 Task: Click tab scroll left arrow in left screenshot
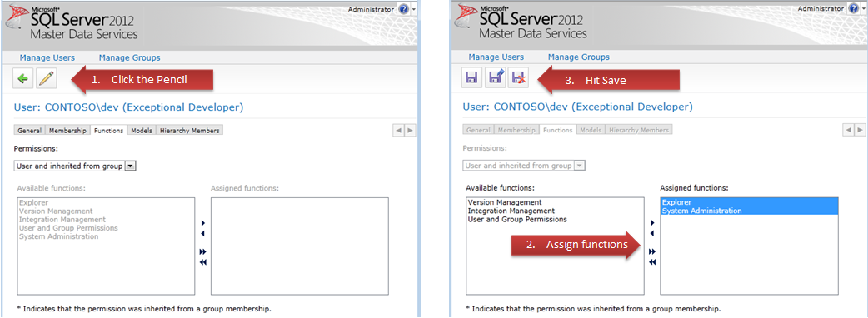(398, 130)
